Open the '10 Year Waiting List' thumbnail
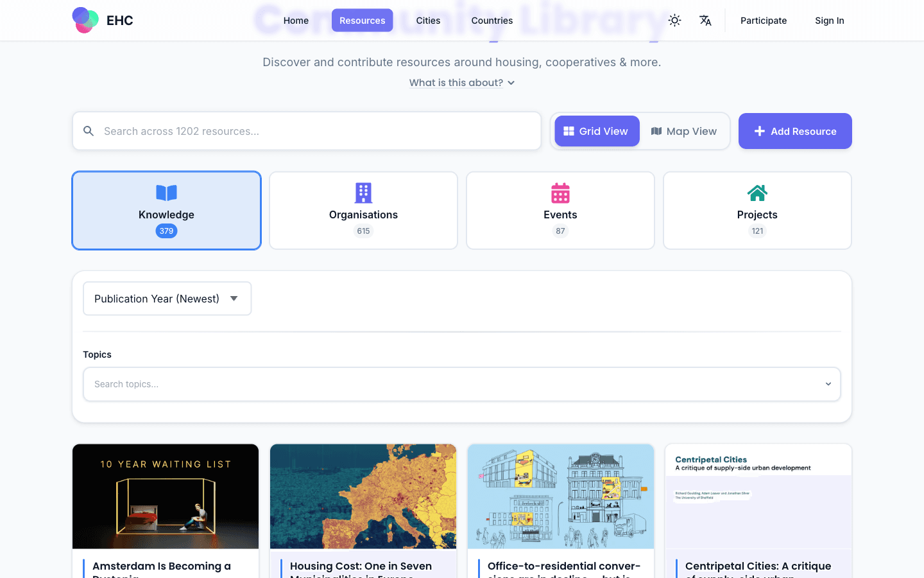 pos(165,496)
